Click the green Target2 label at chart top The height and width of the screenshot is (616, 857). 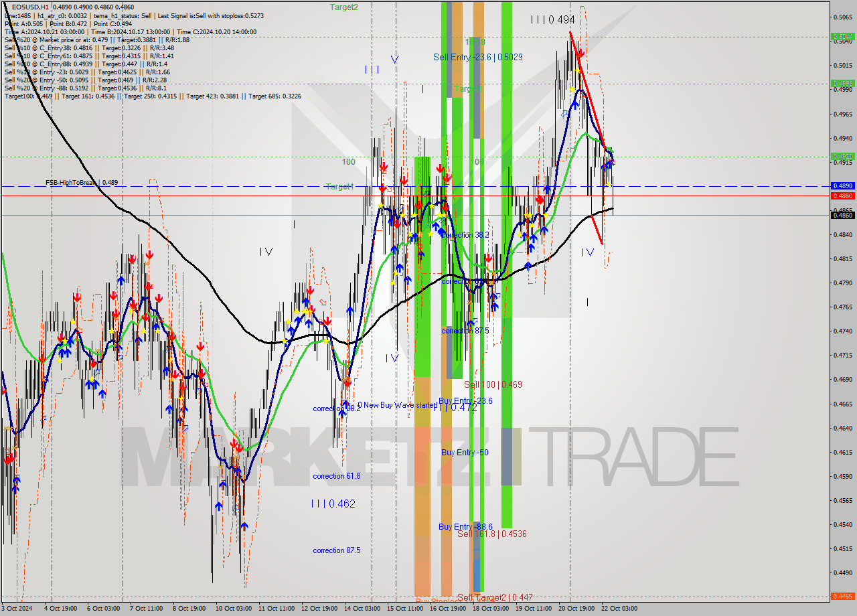pos(343,7)
